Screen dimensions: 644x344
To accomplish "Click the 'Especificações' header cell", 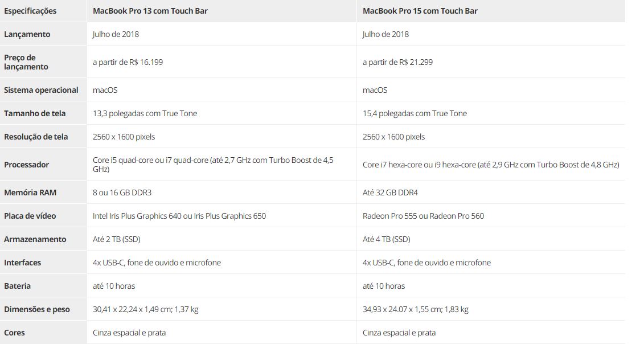I will [30, 11].
